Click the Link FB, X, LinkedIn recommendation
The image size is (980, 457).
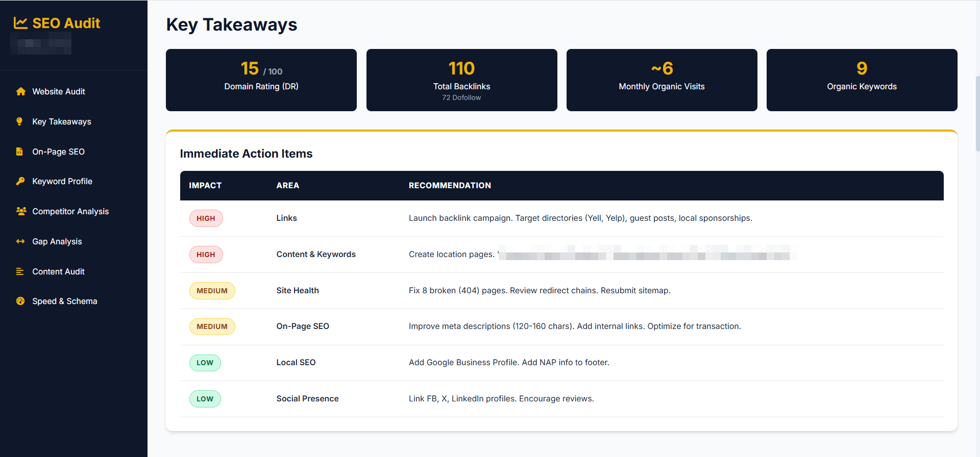(501, 399)
